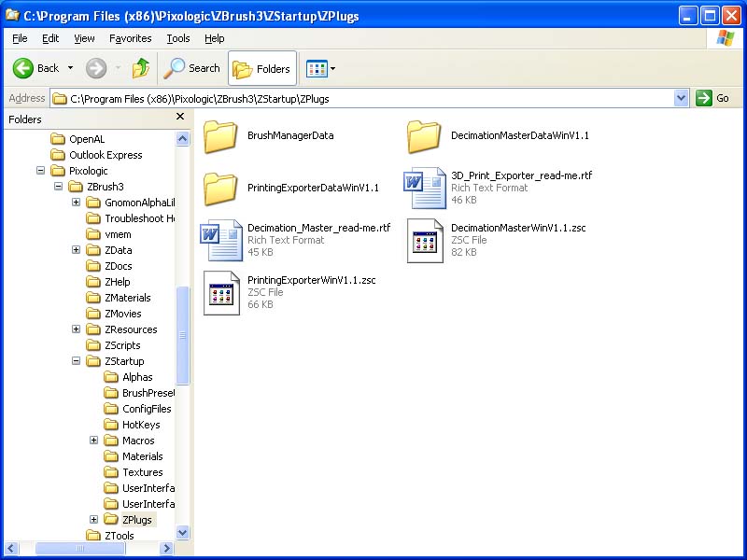The height and width of the screenshot is (560, 747).
Task: Select the Troubleshoot folder in tree
Action: (131, 218)
